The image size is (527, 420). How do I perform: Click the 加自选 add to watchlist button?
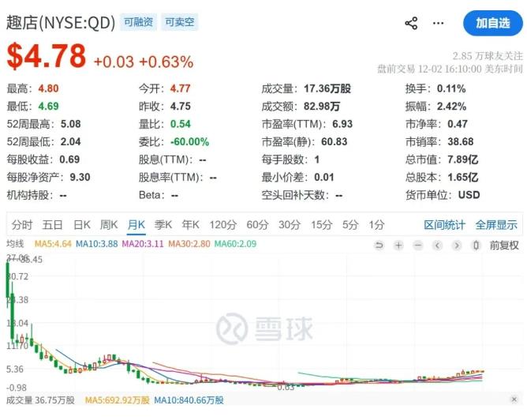pyautogui.click(x=493, y=23)
